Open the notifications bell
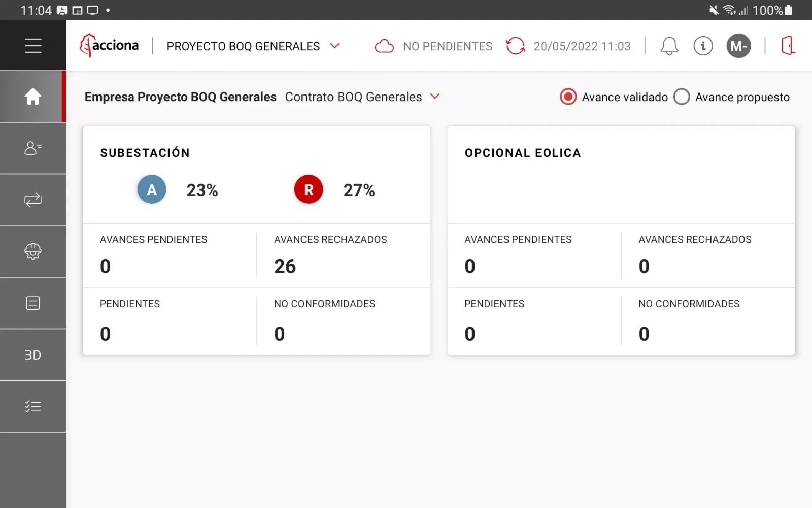 click(669, 46)
